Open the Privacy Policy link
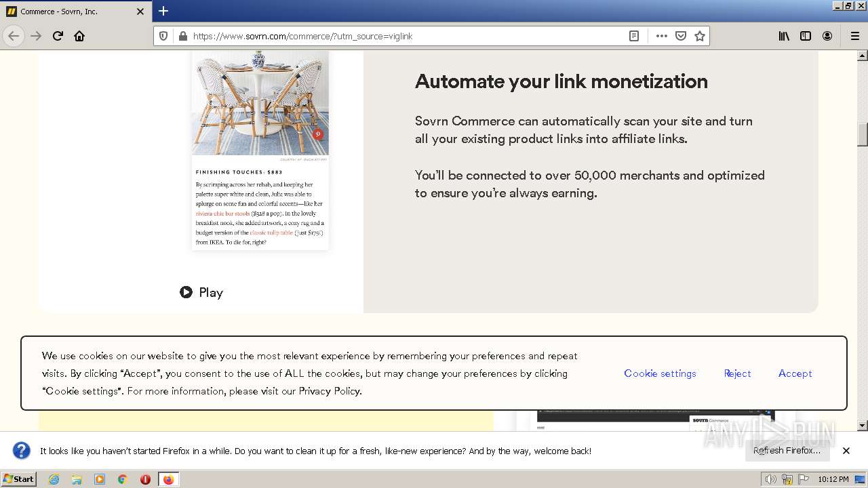 pyautogui.click(x=329, y=391)
